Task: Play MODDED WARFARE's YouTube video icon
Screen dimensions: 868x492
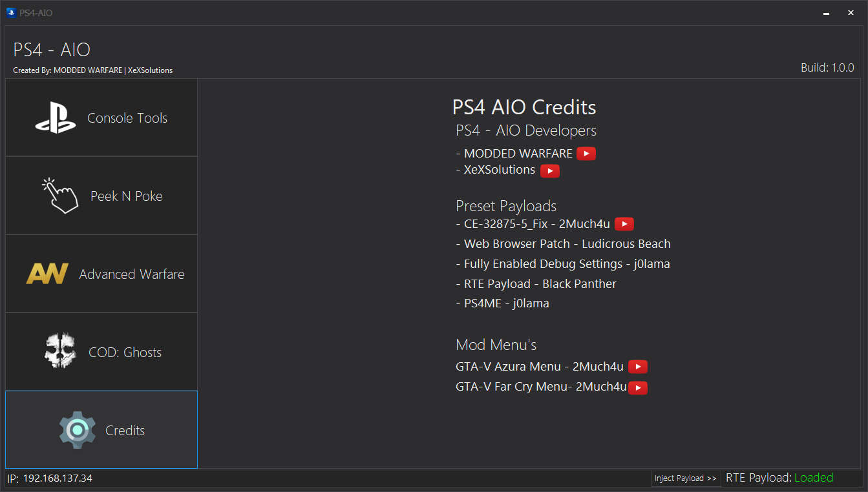Action: (586, 153)
